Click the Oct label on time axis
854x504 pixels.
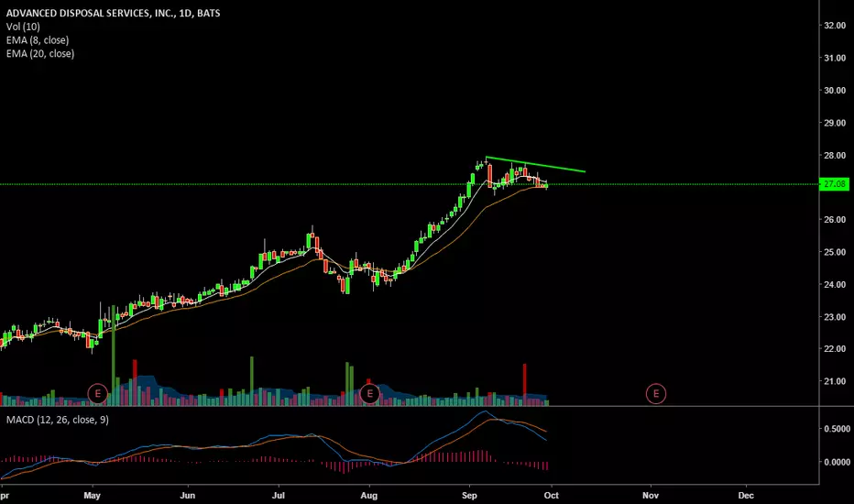(552, 495)
